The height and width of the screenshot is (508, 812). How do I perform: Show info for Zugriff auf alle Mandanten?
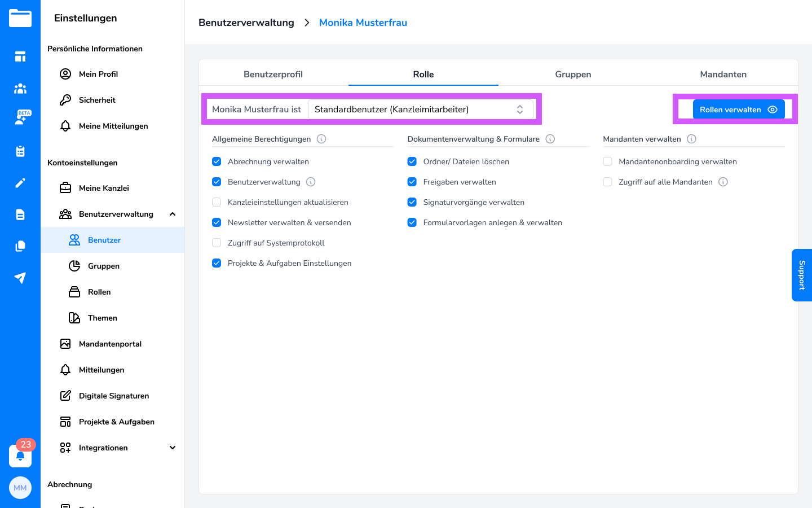(723, 182)
